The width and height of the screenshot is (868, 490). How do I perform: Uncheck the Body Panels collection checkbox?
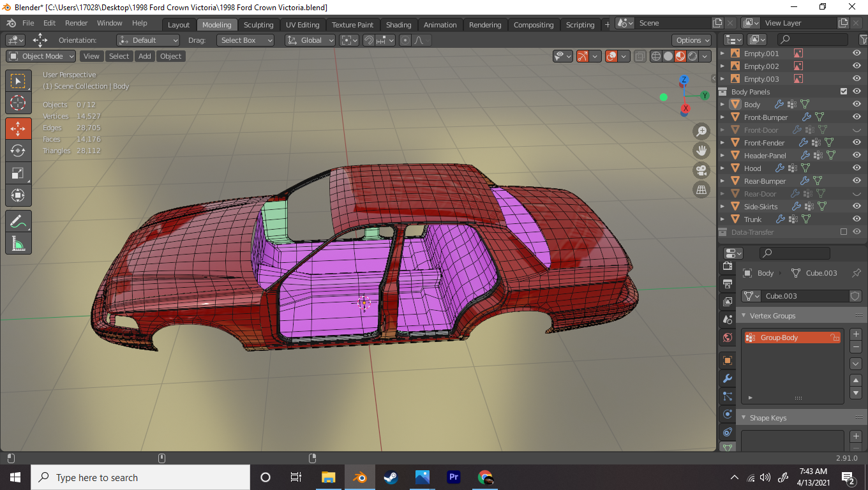844,92
